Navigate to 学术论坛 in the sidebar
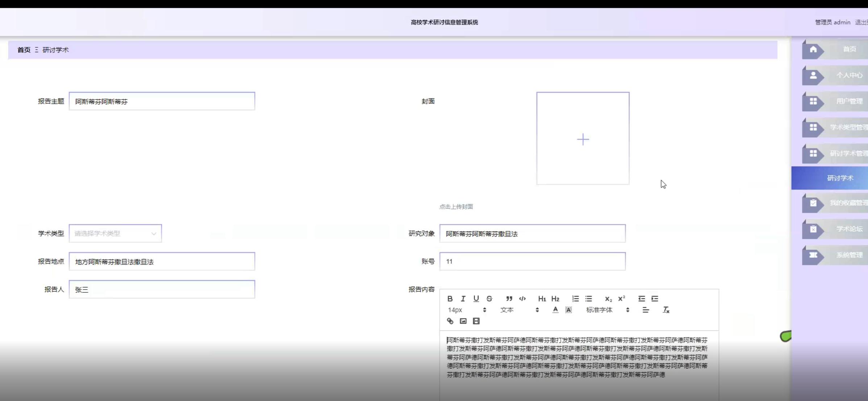 [x=849, y=229]
